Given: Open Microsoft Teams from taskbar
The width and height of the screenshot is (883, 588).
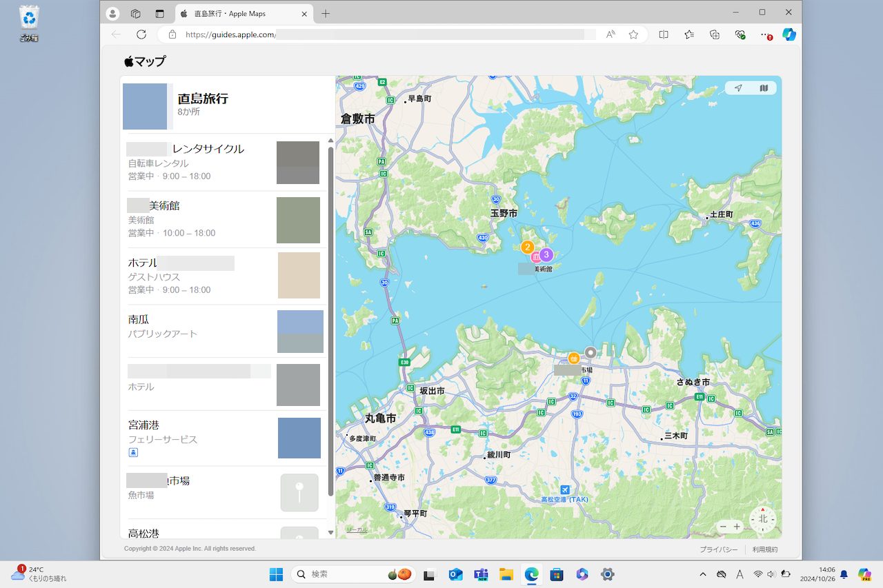Looking at the screenshot, I should coord(481,574).
